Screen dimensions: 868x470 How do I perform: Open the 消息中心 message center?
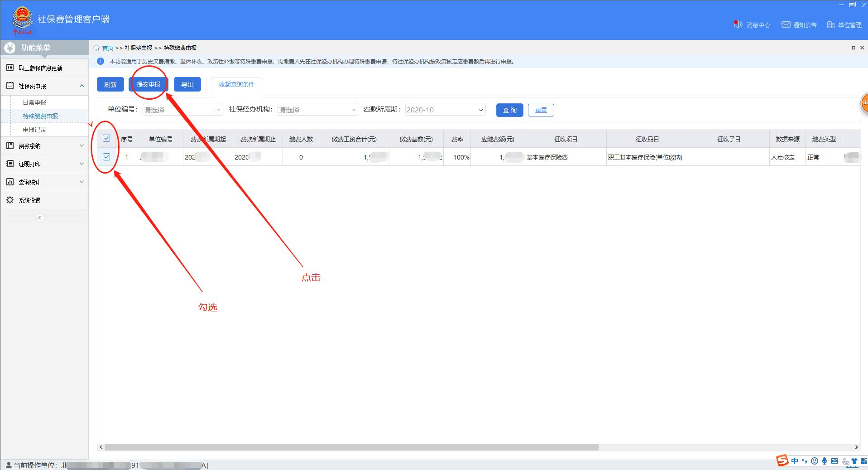(752, 24)
